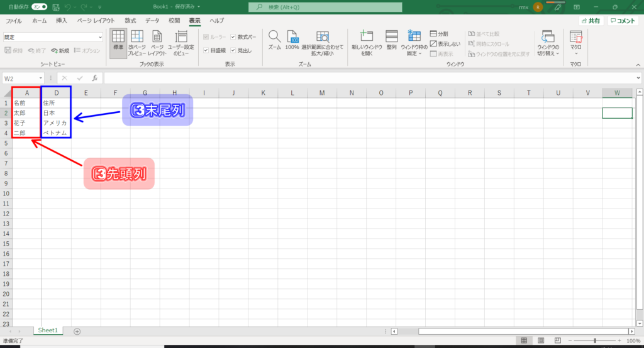
Task: Open a new window with 新しいウィンドウを開く
Action: tap(365, 43)
